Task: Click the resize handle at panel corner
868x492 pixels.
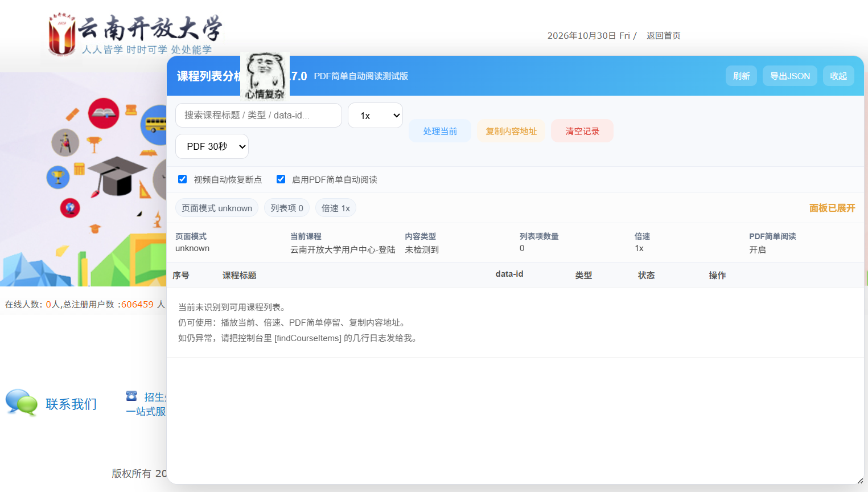Action: pyautogui.click(x=860, y=481)
